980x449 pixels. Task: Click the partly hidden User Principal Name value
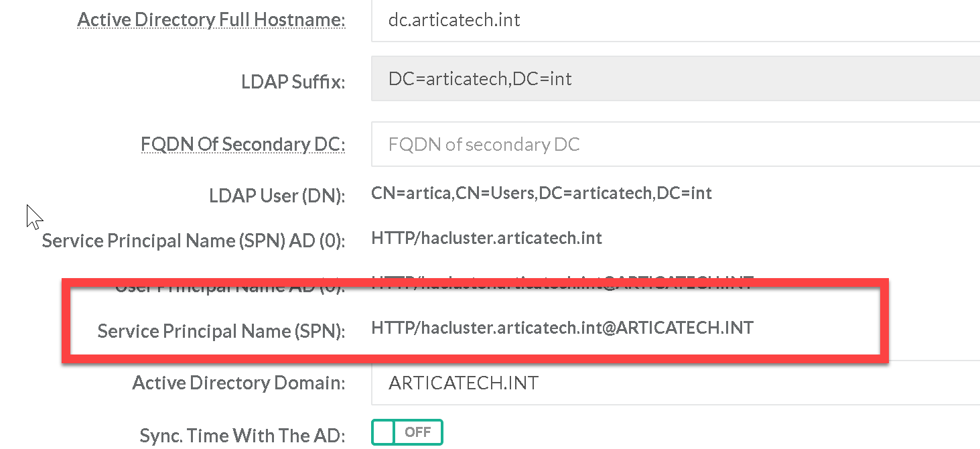pos(562,283)
